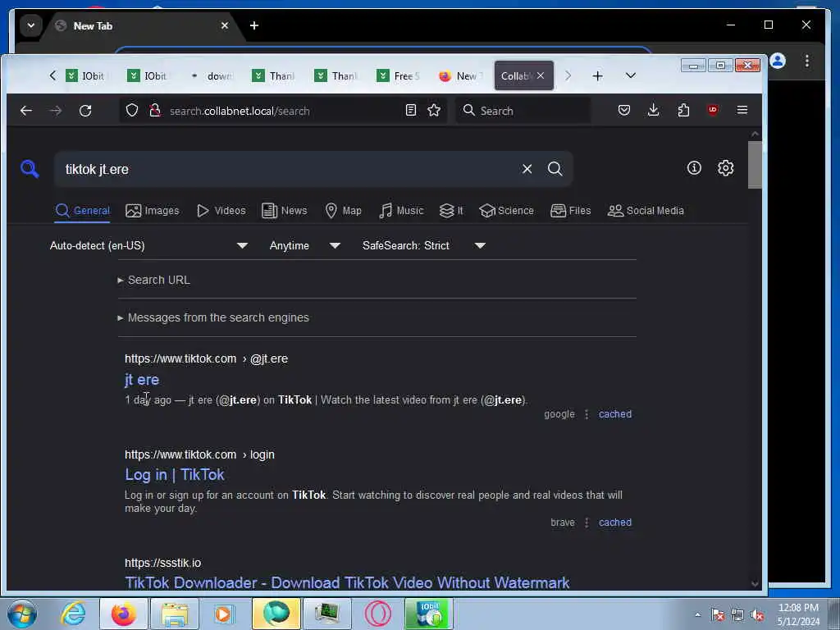Open tracking protection shield icon

point(132,111)
